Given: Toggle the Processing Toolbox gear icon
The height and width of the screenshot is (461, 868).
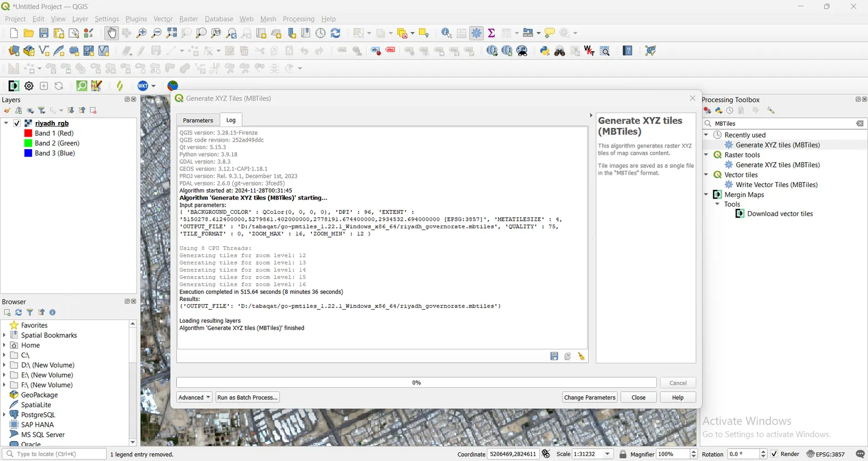Looking at the screenshot, I should pyautogui.click(x=477, y=34).
